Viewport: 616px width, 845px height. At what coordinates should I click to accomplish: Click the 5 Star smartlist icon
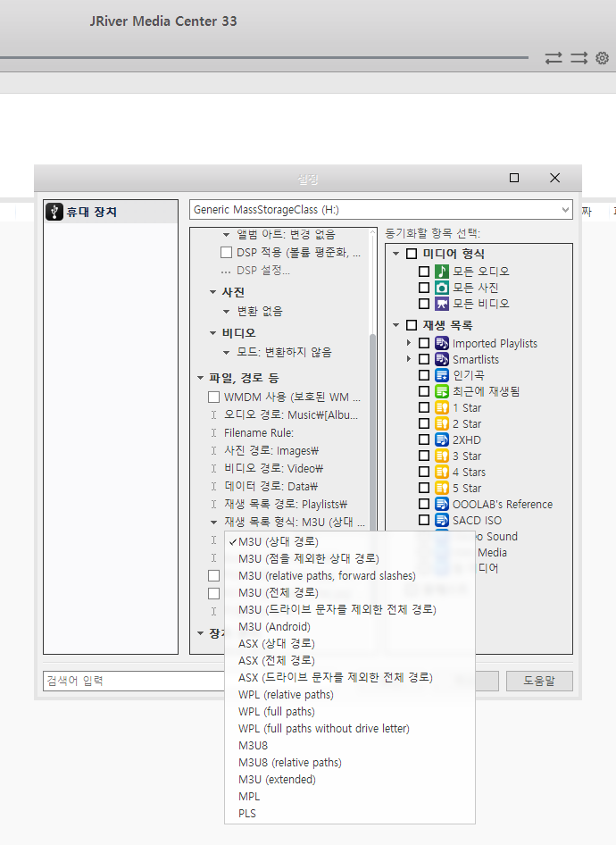coord(442,488)
